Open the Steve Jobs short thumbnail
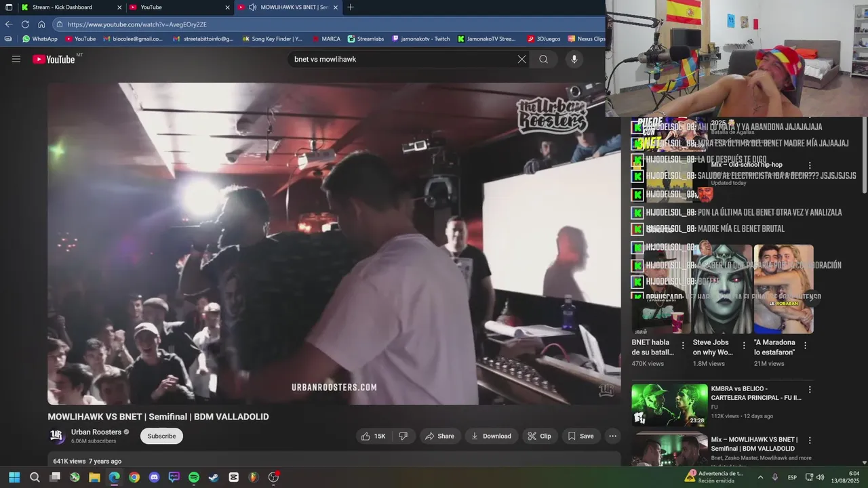Viewport: 868px width, 488px height. coord(722,289)
